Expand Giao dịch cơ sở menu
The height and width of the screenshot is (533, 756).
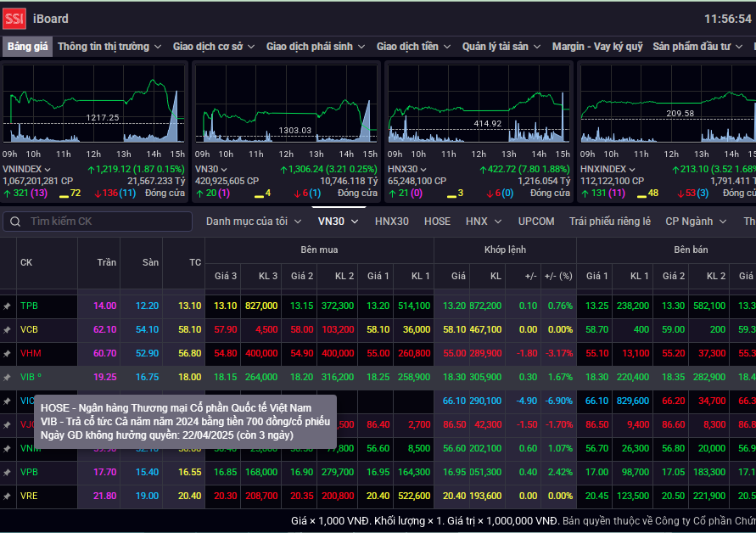click(214, 47)
